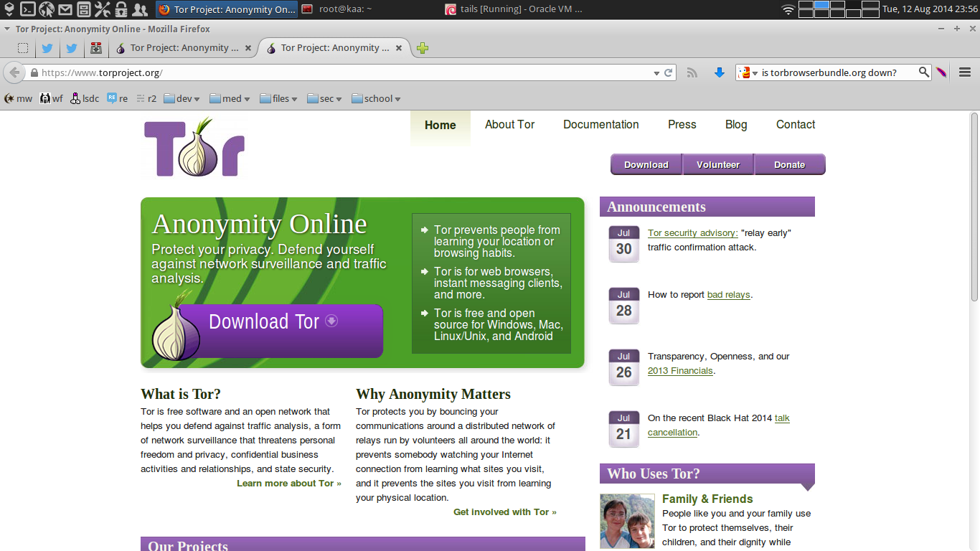Expand the dev bookmarks folder

click(182, 99)
